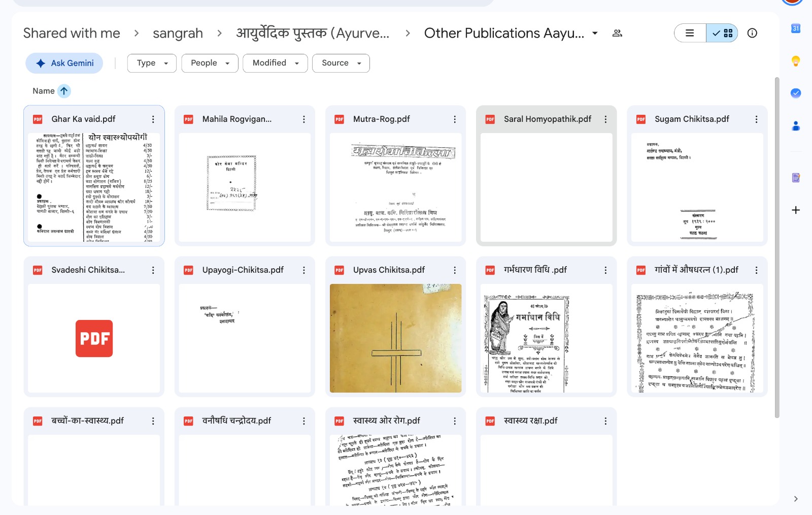Select स्वास्थ्य ओर रोग.pdf thumbnail preview

coord(395,470)
